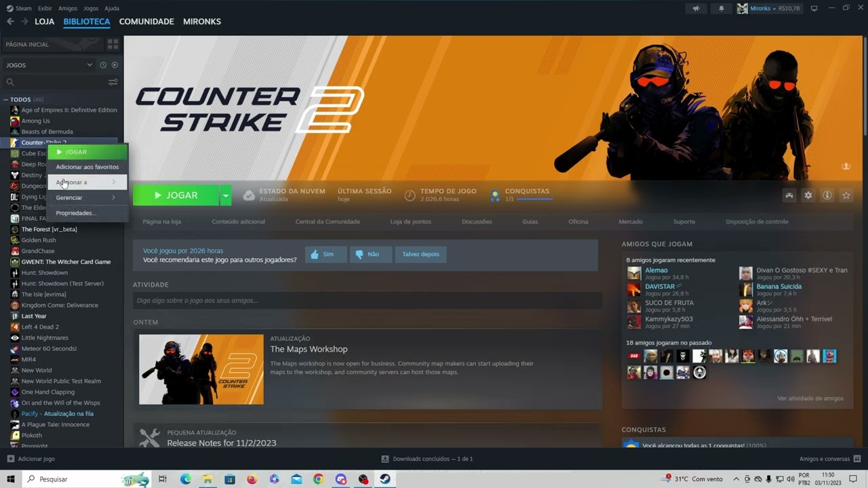Open the Amigos menu

68,8
